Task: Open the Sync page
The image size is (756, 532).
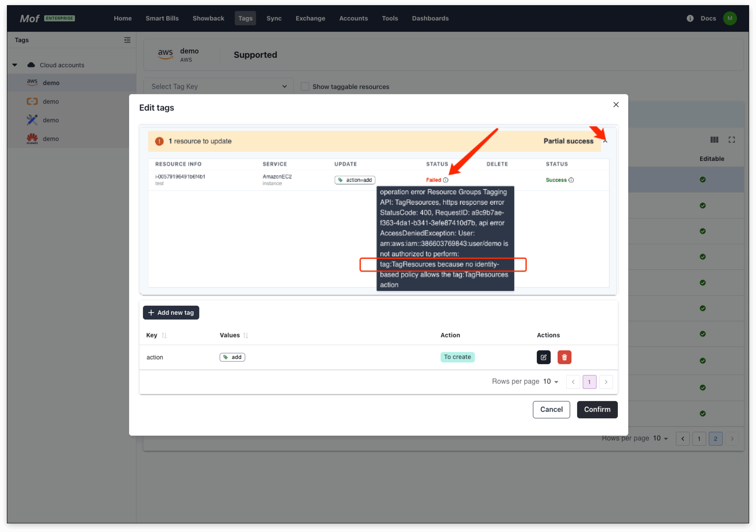Action: coord(274,19)
